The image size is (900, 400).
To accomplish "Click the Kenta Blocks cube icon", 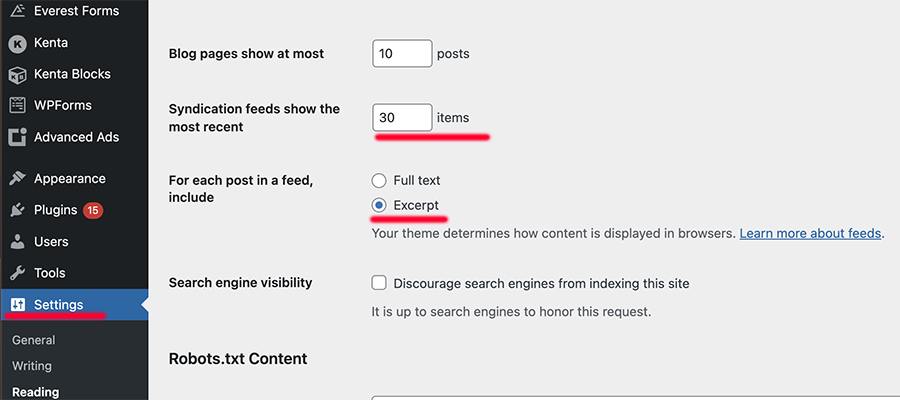I will pyautogui.click(x=18, y=74).
